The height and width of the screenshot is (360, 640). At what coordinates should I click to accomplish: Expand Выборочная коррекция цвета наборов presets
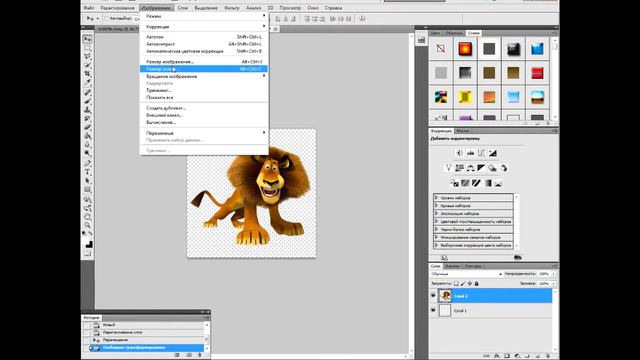[436, 245]
